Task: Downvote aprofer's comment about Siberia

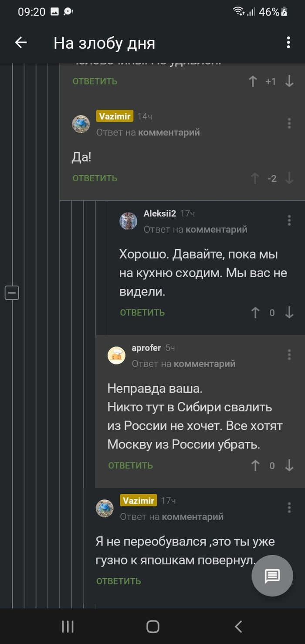Action: coord(289,465)
